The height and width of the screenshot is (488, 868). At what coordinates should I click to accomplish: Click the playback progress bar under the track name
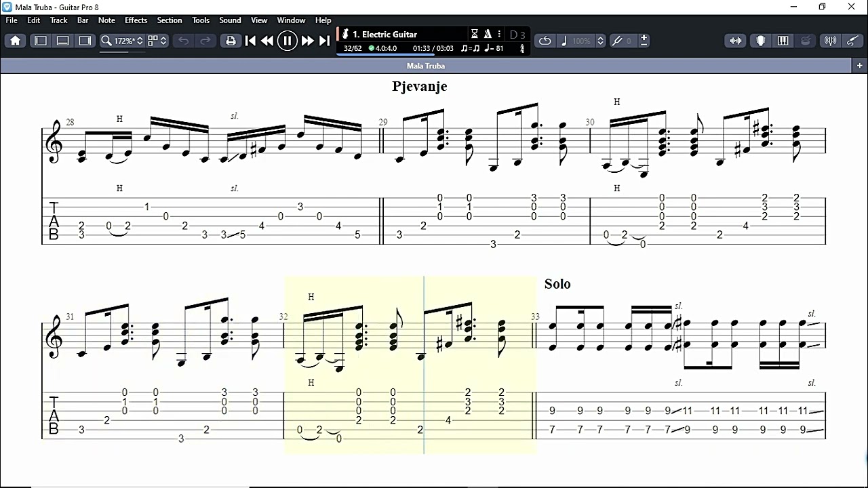point(433,55)
